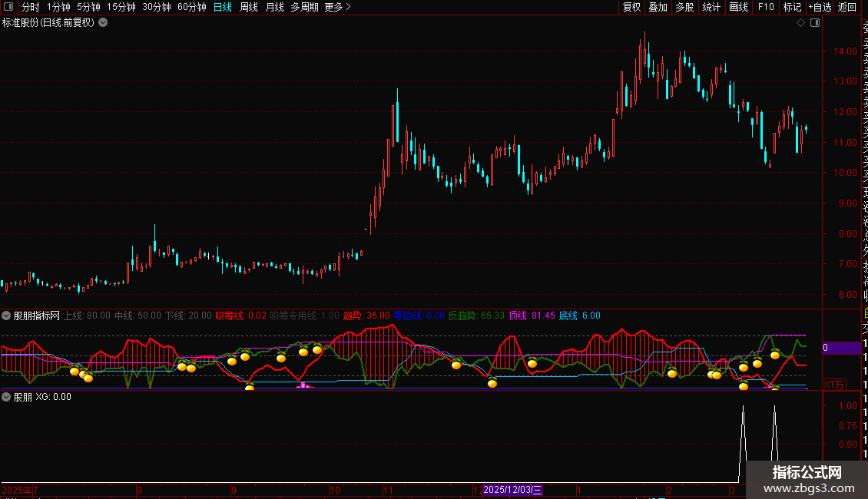Select the 15分钟 period

click(x=121, y=7)
